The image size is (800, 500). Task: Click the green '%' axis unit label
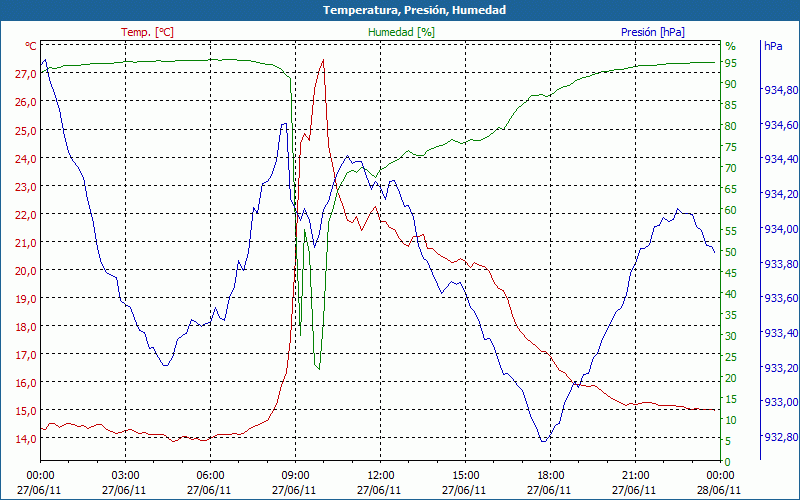click(731, 46)
